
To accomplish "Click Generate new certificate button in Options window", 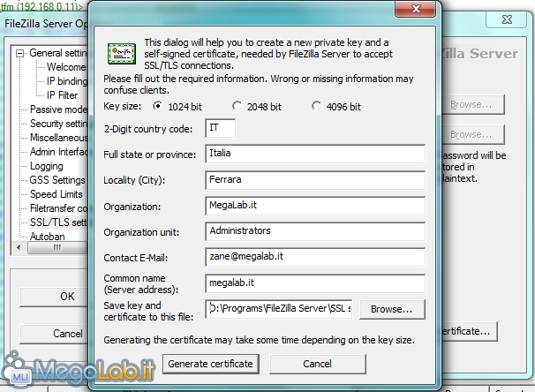I will tap(469, 331).
